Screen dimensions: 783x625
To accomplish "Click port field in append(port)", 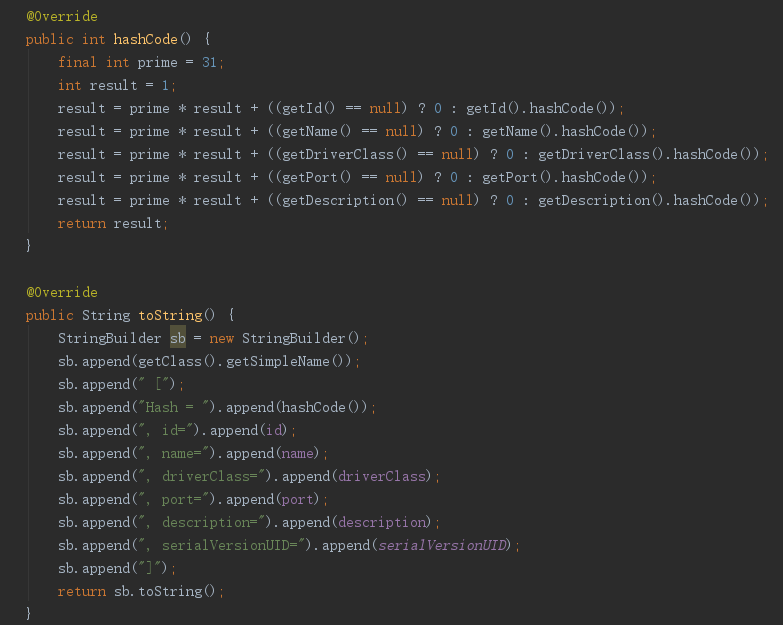I will click(x=298, y=499).
